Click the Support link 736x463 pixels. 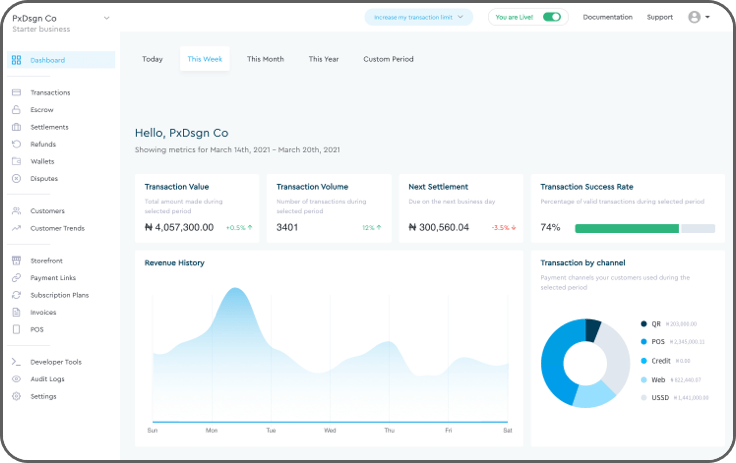(659, 17)
